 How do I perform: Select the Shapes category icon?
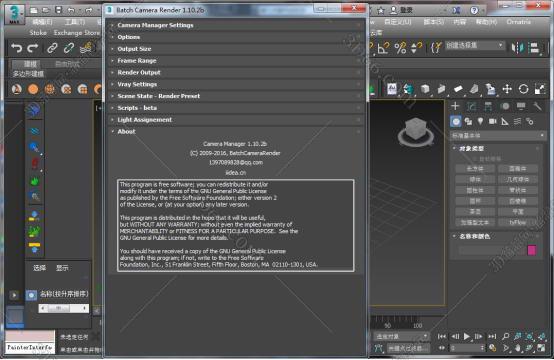pos(468,122)
